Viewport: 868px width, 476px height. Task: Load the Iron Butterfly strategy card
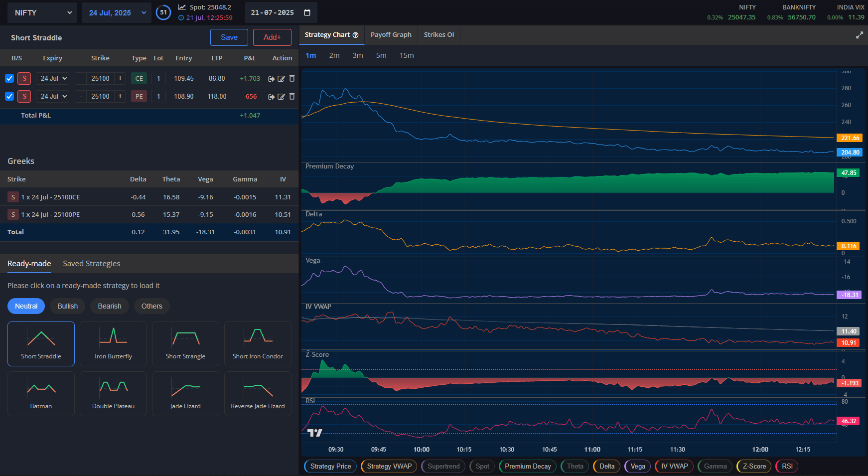[113, 344]
